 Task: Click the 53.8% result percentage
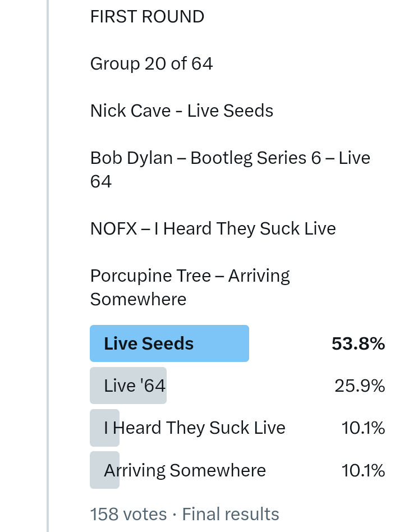358,343
